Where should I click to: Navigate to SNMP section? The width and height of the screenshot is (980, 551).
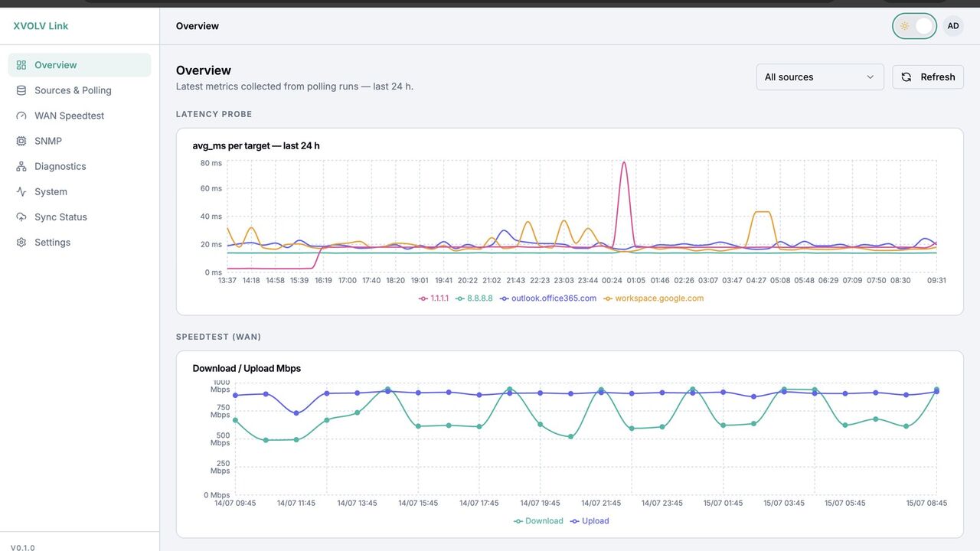(x=80, y=141)
